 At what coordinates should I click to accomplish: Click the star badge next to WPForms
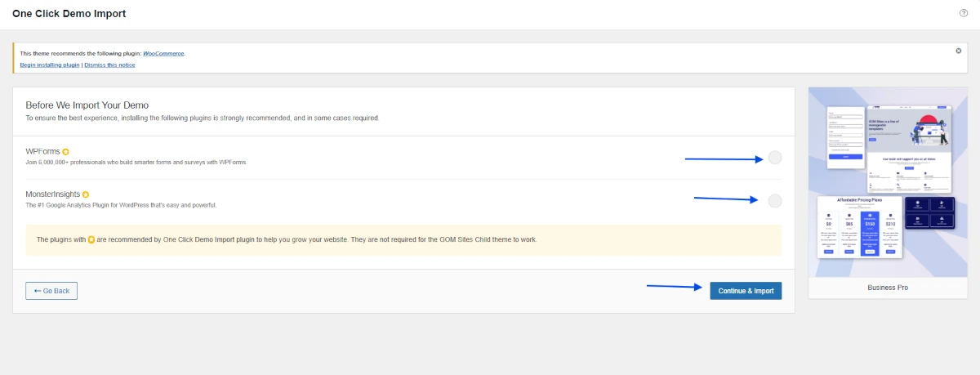[66, 152]
